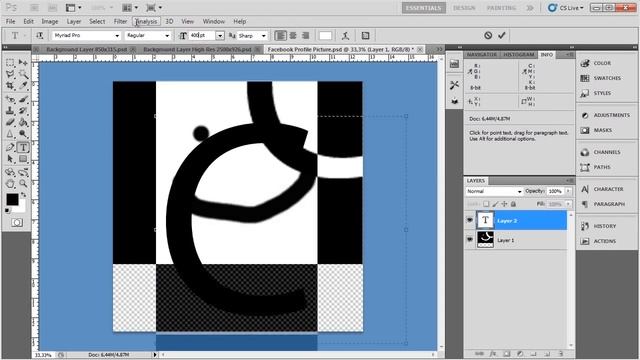Open the blend mode dropdown Normal
This screenshot has height=360, width=640.
tap(494, 191)
